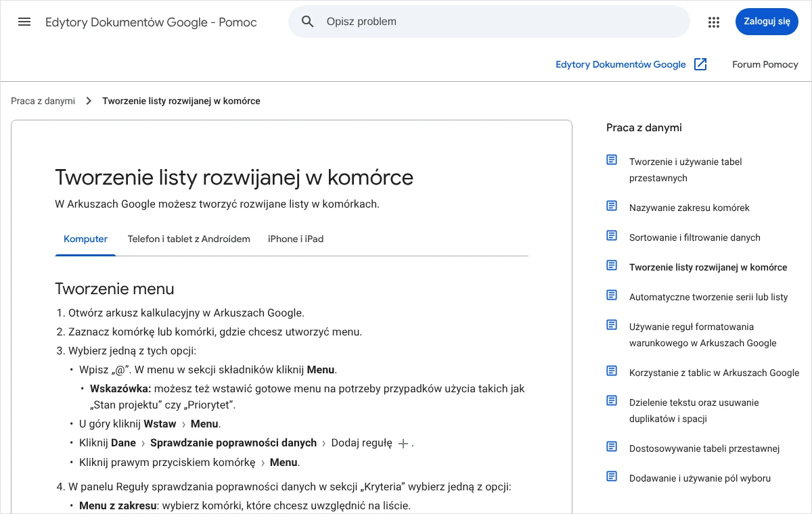812x514 pixels.
Task: Open the hamburger main menu
Action: pos(24,22)
